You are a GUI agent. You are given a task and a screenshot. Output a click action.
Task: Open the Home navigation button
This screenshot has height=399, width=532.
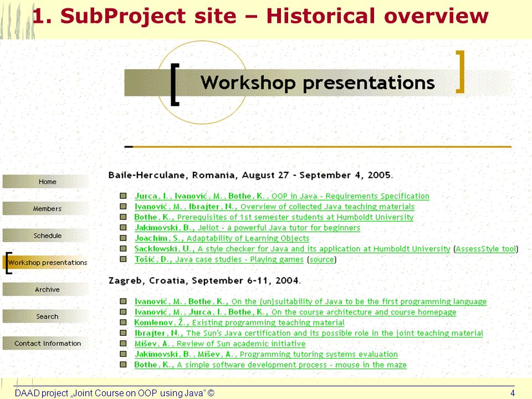[46, 182]
